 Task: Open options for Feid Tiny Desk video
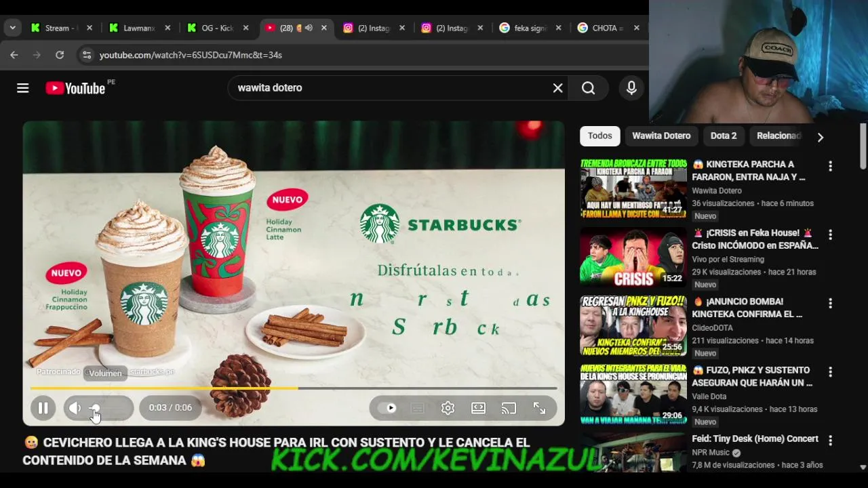[830, 441]
